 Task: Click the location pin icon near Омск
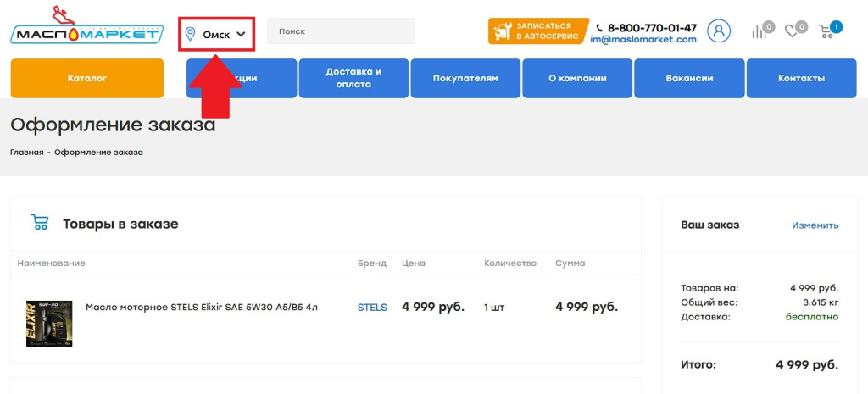[190, 34]
